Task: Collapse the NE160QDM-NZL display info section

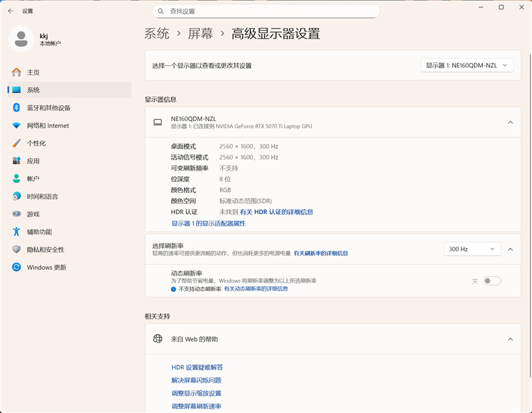Action: pos(510,122)
